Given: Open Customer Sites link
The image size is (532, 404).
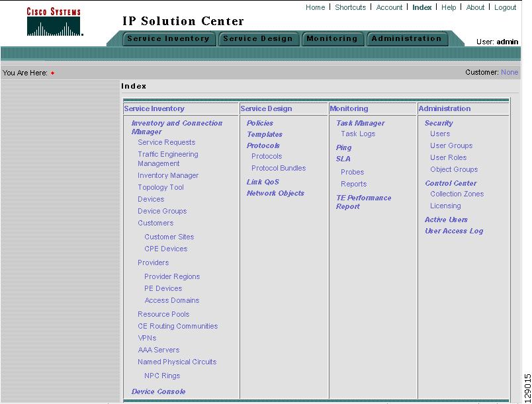Looking at the screenshot, I should pos(169,237).
